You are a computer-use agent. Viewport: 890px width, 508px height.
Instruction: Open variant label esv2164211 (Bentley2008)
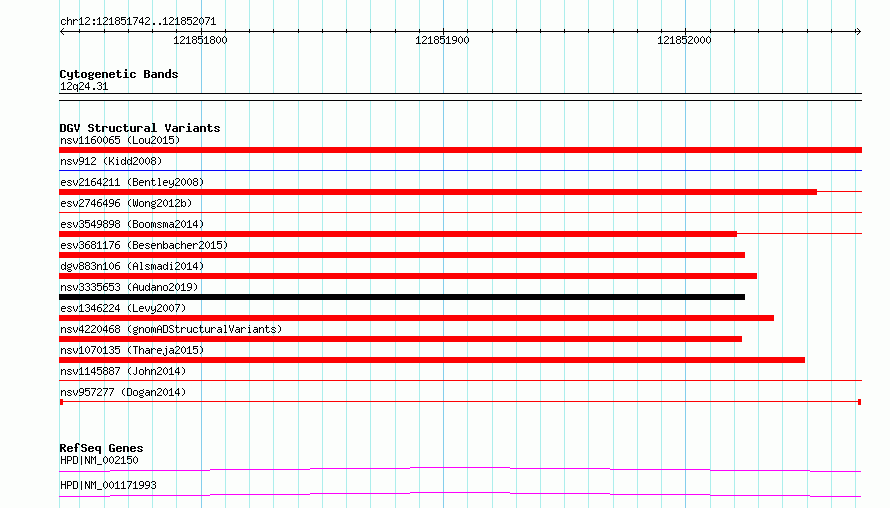click(x=132, y=182)
